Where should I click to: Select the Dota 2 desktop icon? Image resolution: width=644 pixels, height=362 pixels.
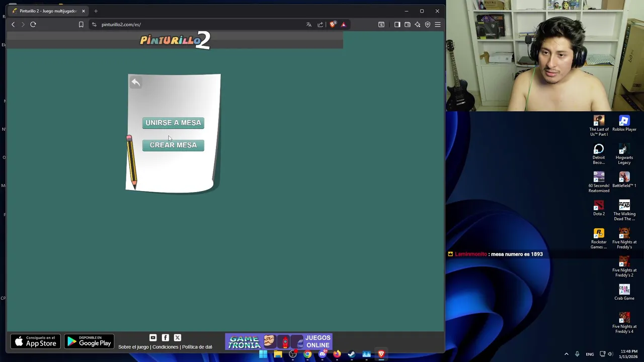coord(599,208)
